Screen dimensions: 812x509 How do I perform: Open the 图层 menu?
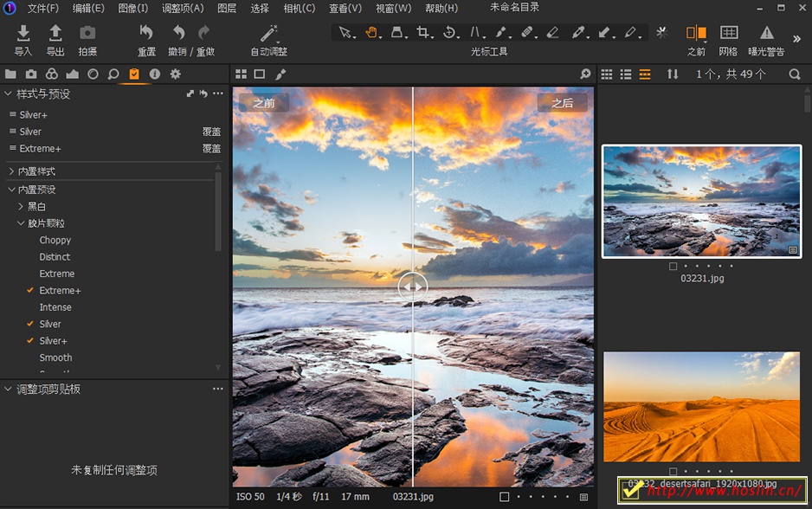pos(228,9)
